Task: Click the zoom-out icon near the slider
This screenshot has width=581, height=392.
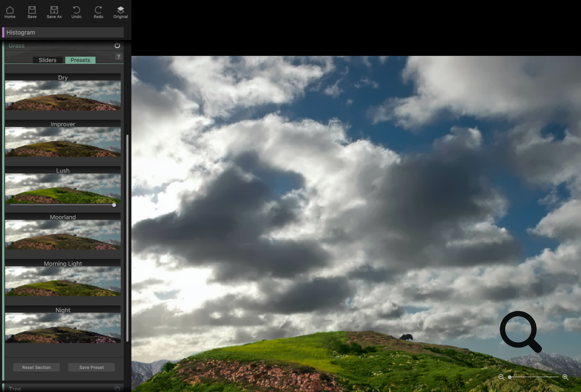Action: pos(501,377)
